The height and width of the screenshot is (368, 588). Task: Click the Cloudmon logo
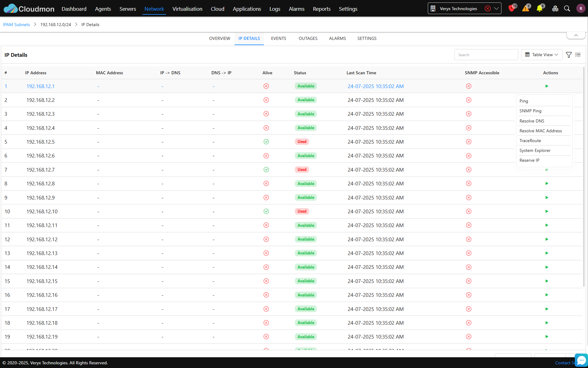pyautogui.click(x=29, y=9)
